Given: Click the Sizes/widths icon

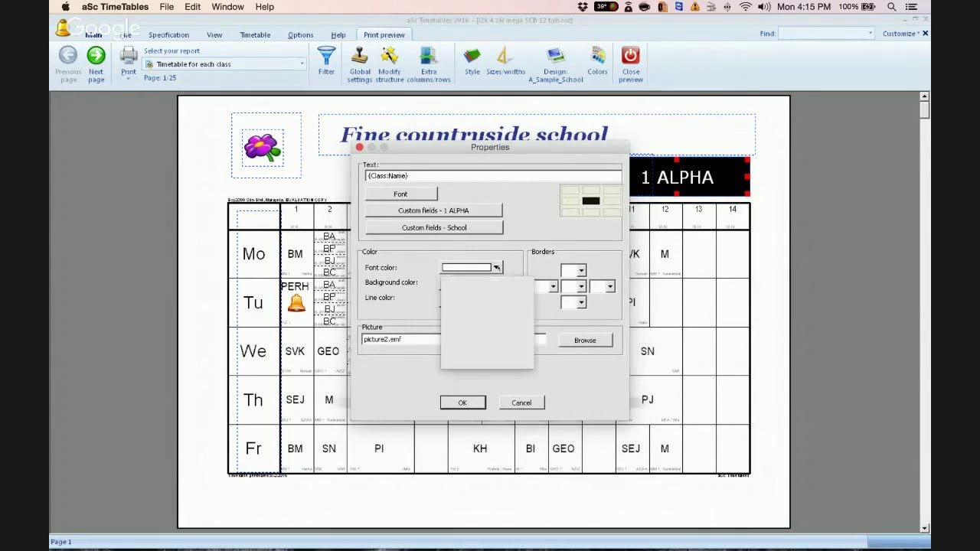Looking at the screenshot, I should tap(505, 57).
